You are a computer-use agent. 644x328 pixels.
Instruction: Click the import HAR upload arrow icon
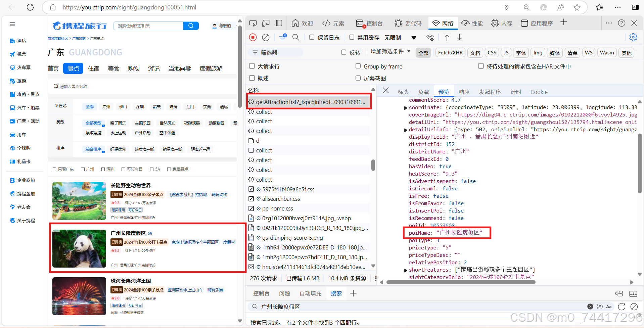(447, 37)
